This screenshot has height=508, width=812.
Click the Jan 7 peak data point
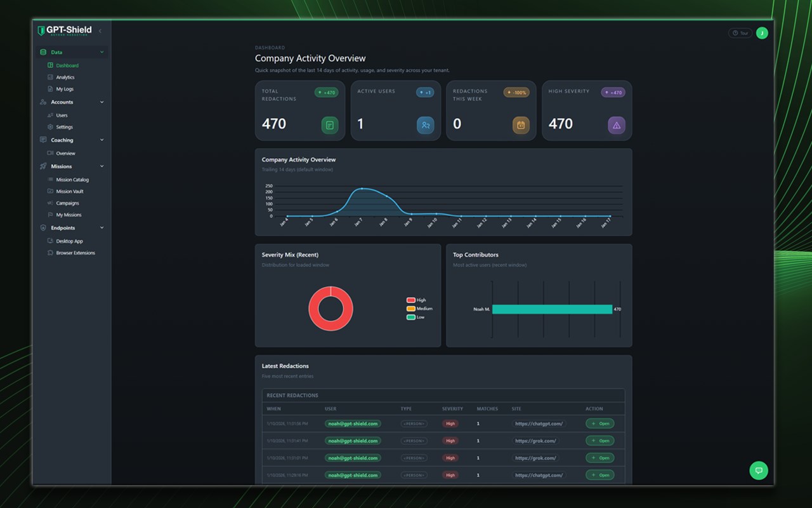(362, 189)
